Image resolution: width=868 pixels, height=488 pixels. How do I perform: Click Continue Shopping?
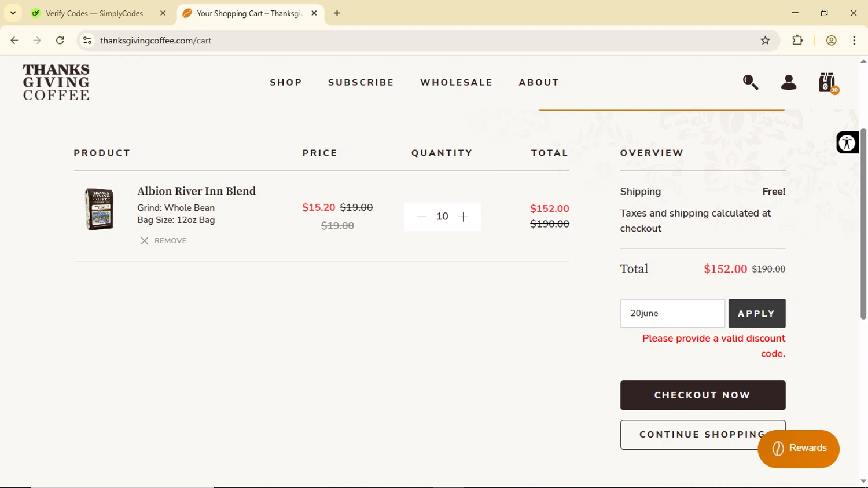(703, 435)
